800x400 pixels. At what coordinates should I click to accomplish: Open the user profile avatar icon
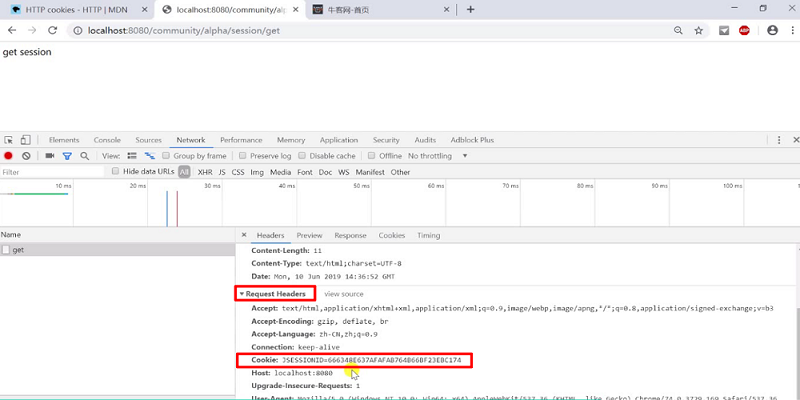(772, 31)
